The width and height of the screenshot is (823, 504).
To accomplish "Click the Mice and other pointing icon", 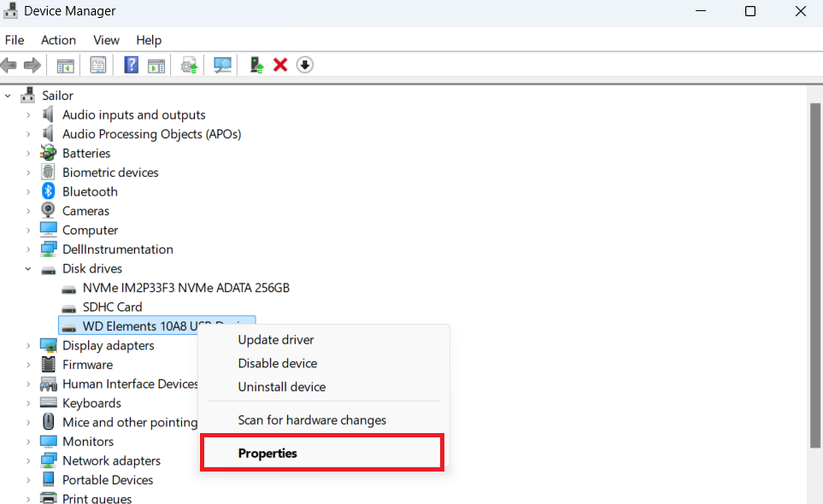I will (x=49, y=422).
